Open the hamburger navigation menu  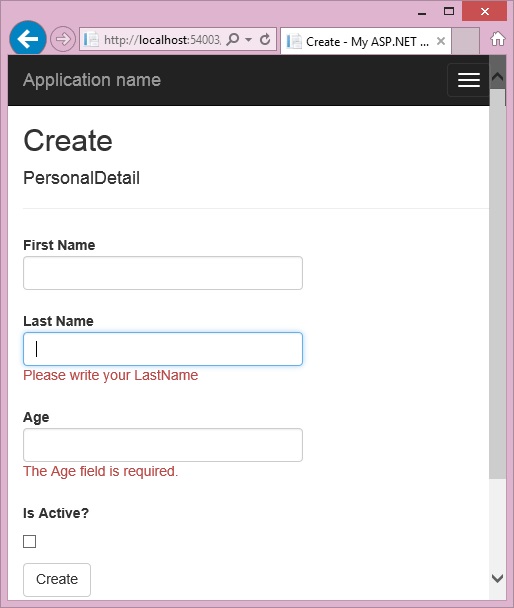tap(468, 80)
